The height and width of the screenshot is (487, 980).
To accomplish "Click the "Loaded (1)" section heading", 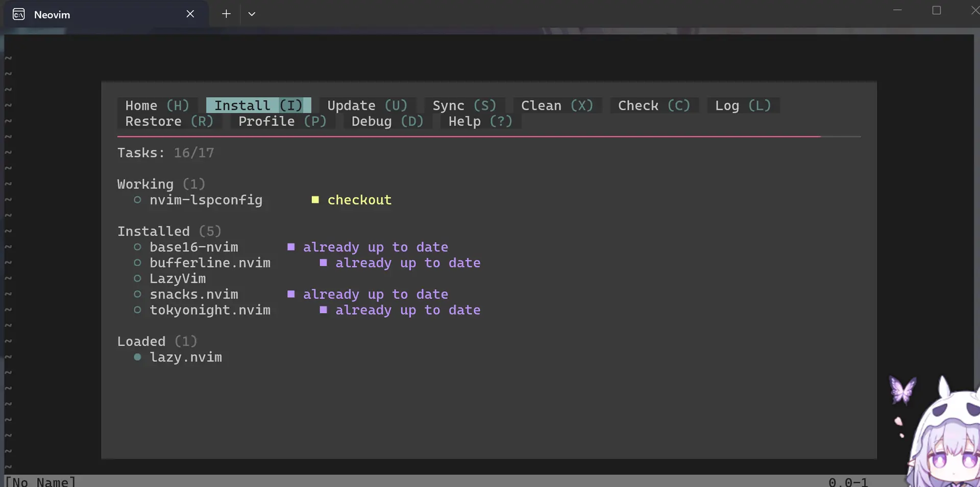I will pos(157,342).
